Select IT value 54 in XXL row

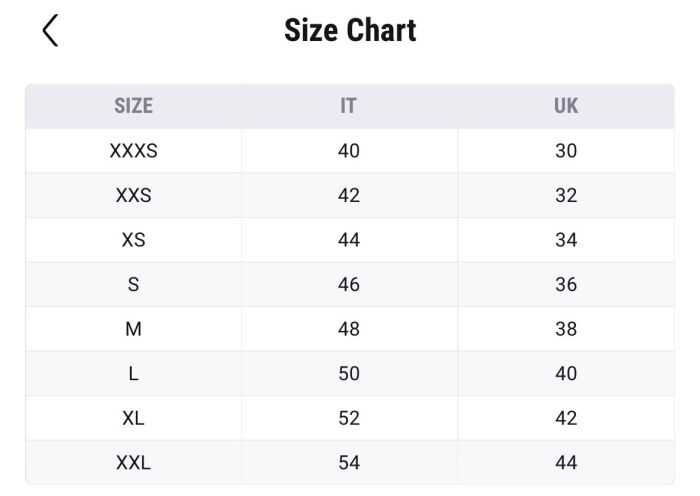[x=349, y=463]
